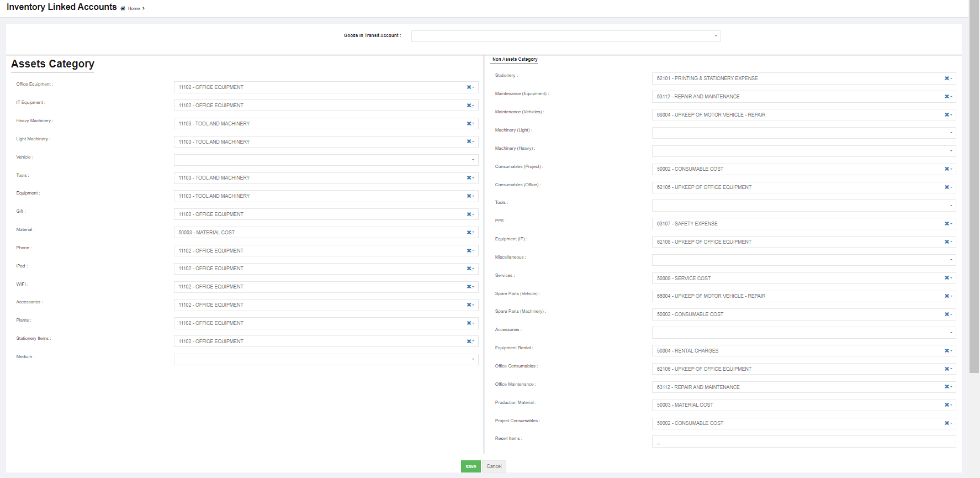Click the Resell Items input field
This screenshot has width=980, height=478.
click(803, 442)
